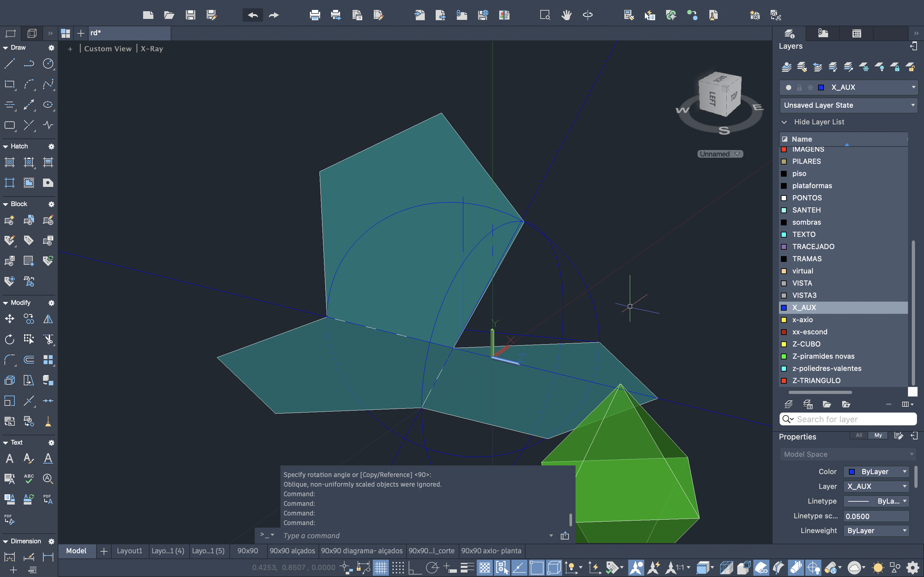Select the Rotate tool in Modify
Viewport: 924px width, 577px height.
(10, 339)
